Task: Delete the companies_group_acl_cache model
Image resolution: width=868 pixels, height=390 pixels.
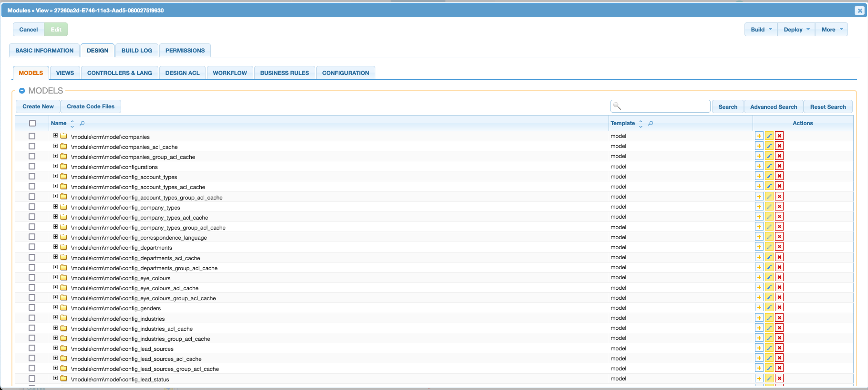Action: (779, 156)
